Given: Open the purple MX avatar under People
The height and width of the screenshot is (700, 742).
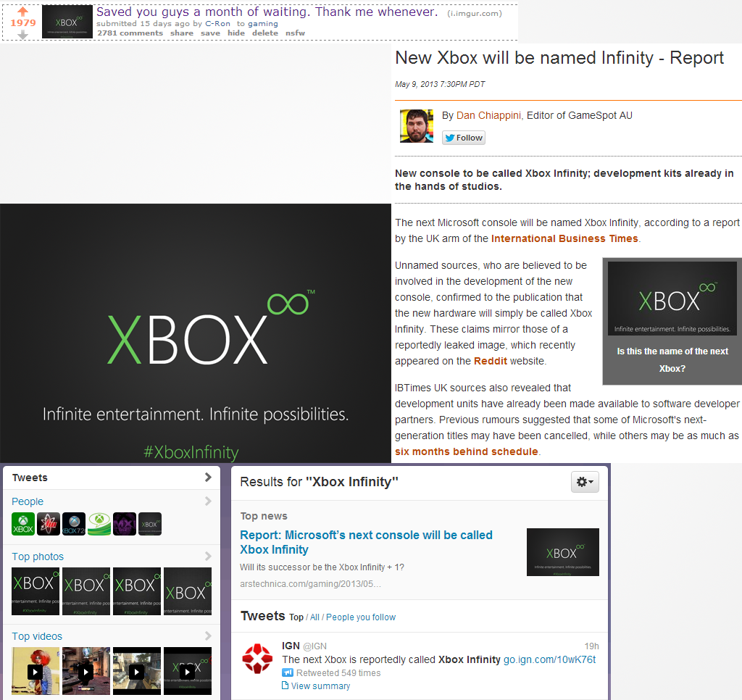Looking at the screenshot, I should pyautogui.click(x=125, y=524).
